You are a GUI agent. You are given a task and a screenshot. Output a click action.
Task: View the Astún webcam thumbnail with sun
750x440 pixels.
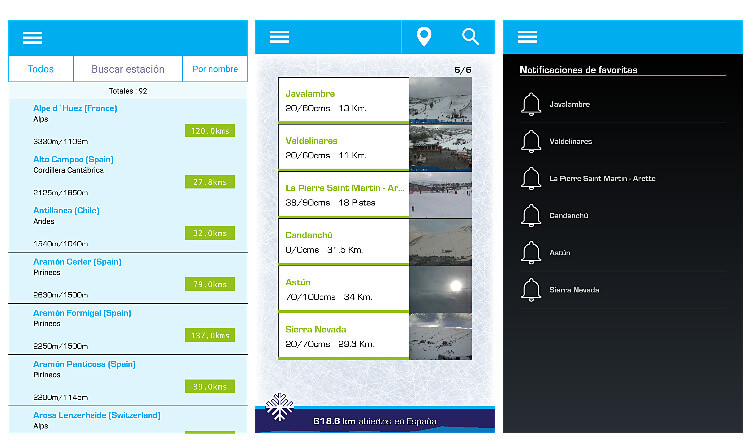[x=441, y=289]
